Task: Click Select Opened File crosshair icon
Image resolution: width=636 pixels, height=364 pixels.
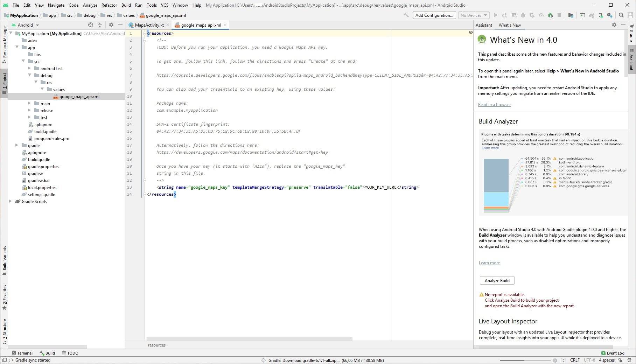Action: (x=91, y=25)
